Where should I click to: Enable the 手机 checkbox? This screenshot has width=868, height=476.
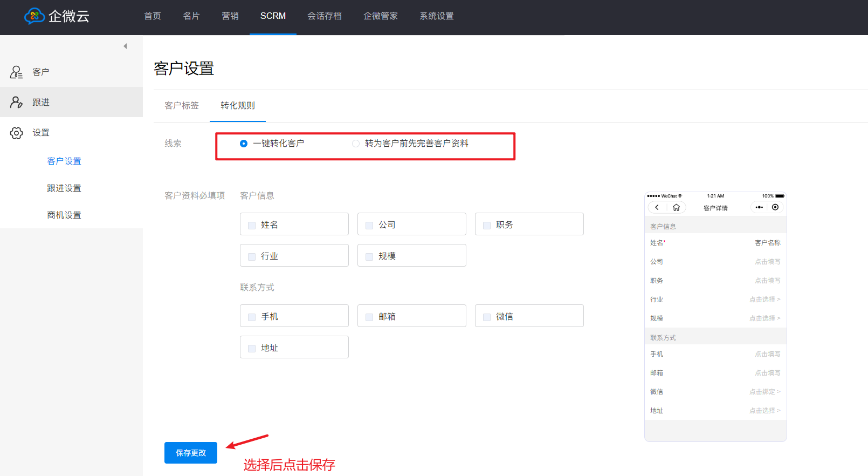pyautogui.click(x=252, y=317)
